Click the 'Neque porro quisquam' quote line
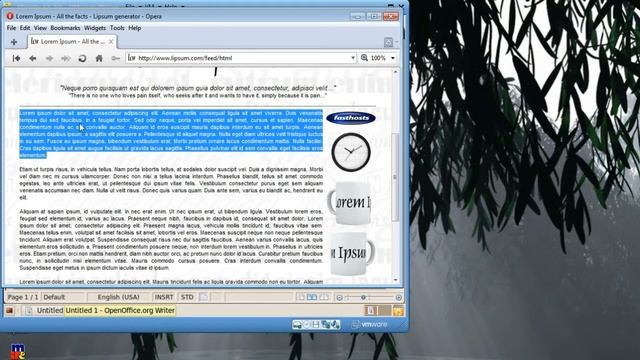Viewport: 640px width, 360px height. [x=198, y=88]
